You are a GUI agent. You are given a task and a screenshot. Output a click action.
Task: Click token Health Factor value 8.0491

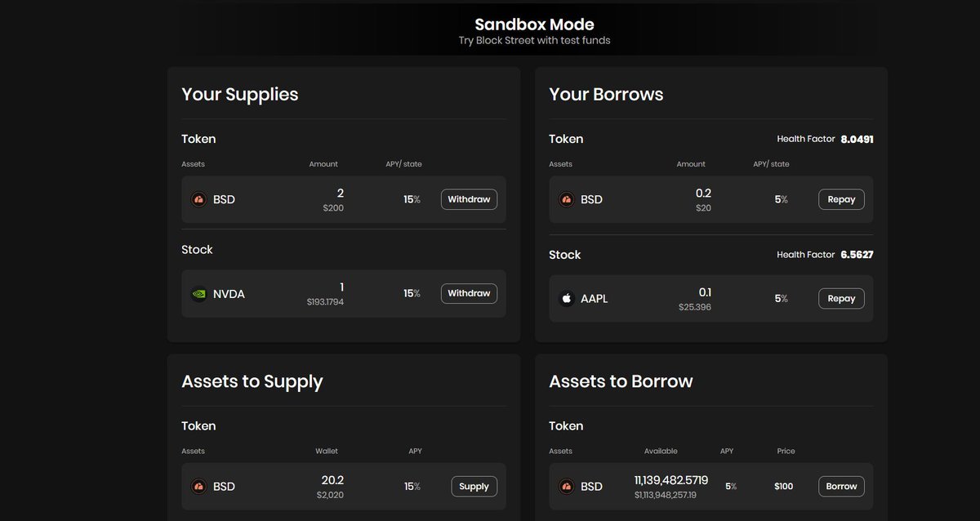[x=857, y=140]
